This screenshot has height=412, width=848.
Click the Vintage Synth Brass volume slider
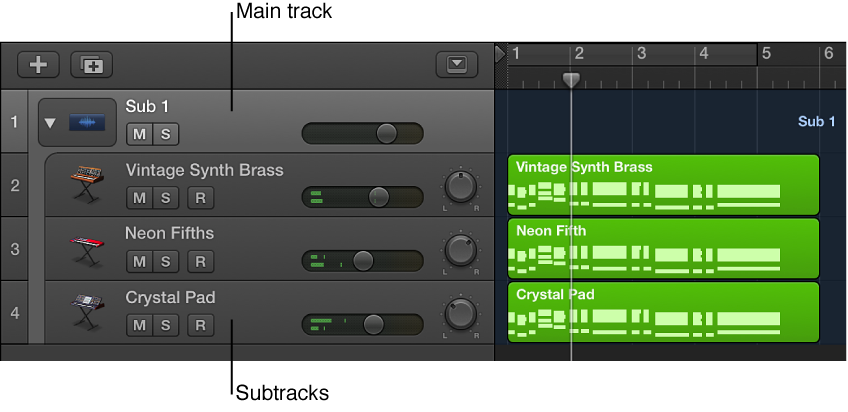pos(362,197)
